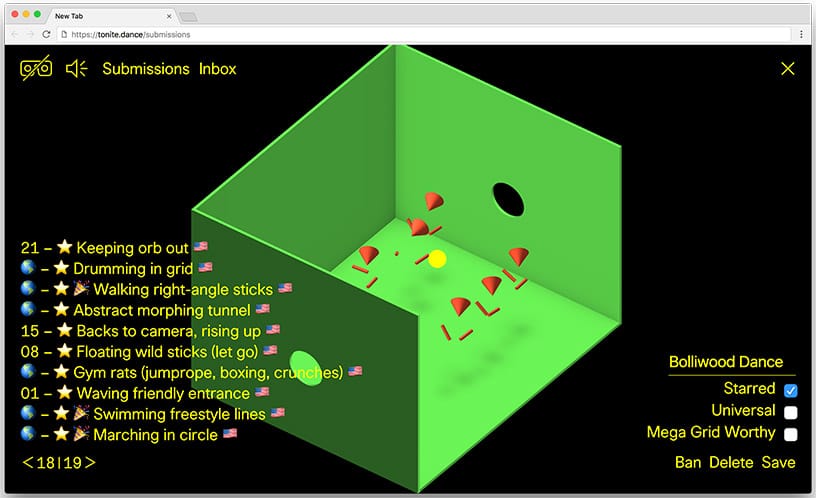Check the Mega Grid Worthy box
Image resolution: width=816 pixels, height=498 pixels.
tap(791, 434)
